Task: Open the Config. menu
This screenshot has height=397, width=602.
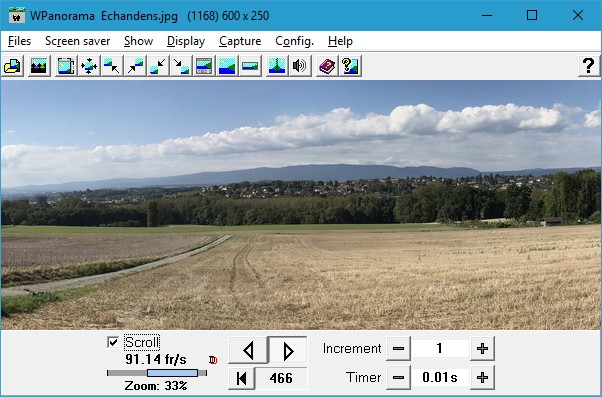Action: (x=294, y=41)
